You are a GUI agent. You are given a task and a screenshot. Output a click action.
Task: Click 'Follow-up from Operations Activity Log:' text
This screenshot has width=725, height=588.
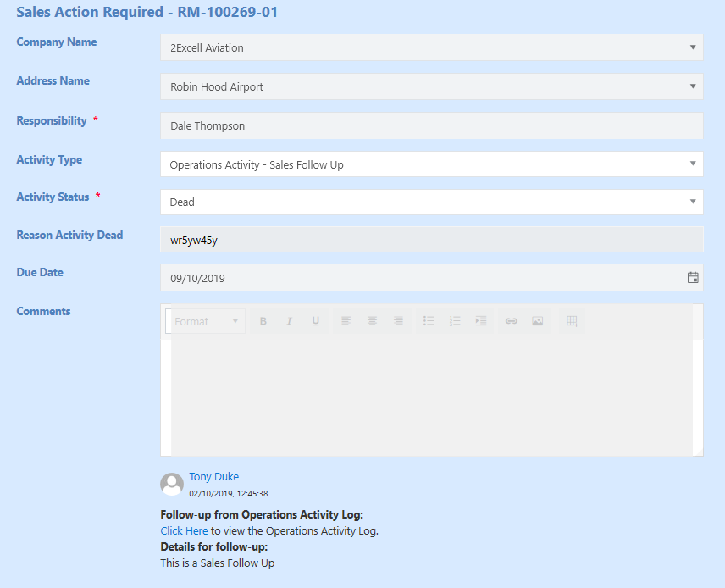click(x=262, y=514)
